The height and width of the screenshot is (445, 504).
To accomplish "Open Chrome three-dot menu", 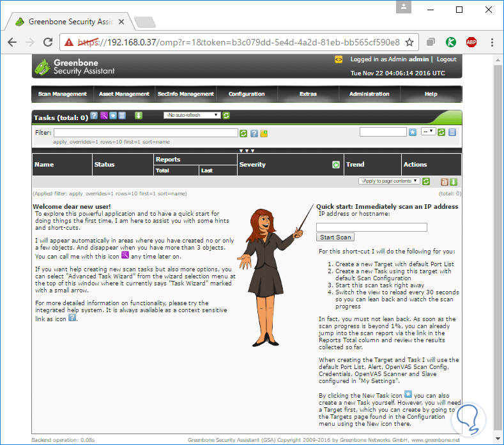I will pyautogui.click(x=492, y=42).
